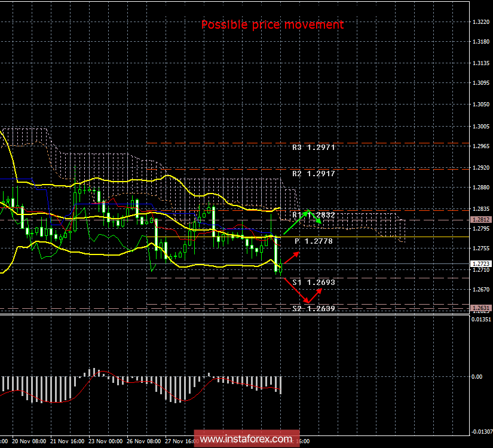Click the current price tag 1.2723
The image size is (493, 448).
tap(480, 264)
